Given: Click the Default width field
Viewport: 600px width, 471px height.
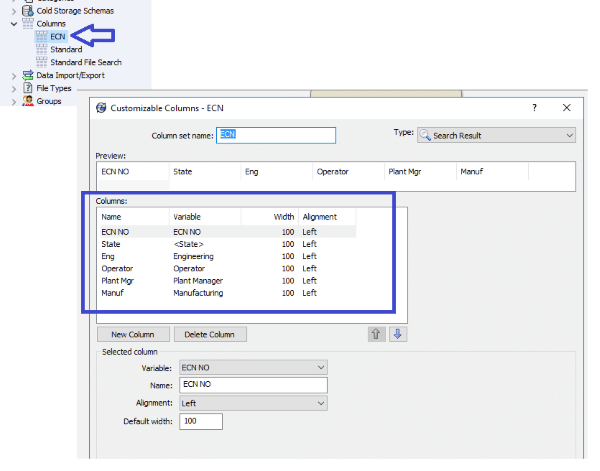Looking at the screenshot, I should 201,421.
